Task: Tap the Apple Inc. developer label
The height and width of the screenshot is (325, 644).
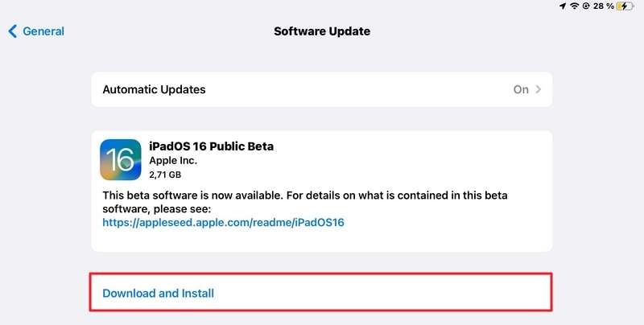Action: (173, 160)
